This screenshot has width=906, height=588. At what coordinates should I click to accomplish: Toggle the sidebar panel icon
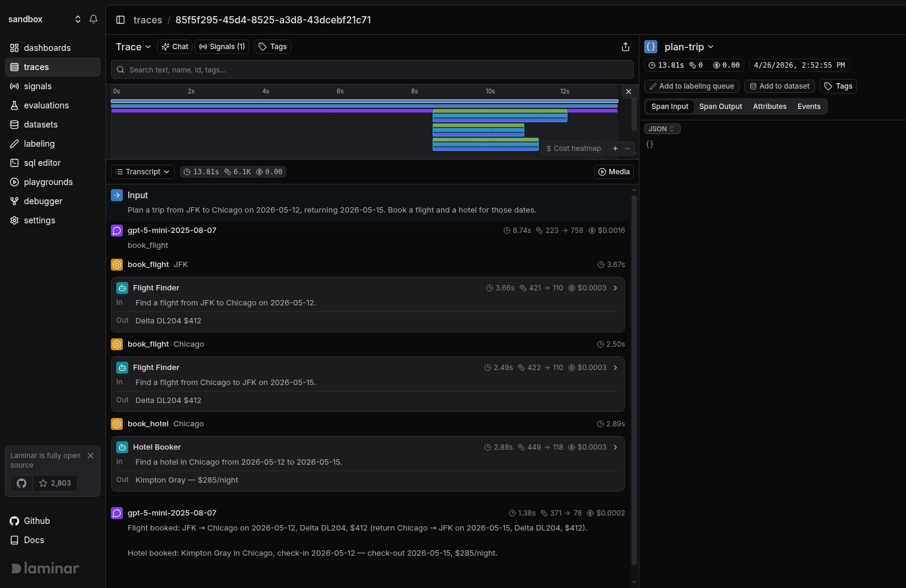pos(120,20)
